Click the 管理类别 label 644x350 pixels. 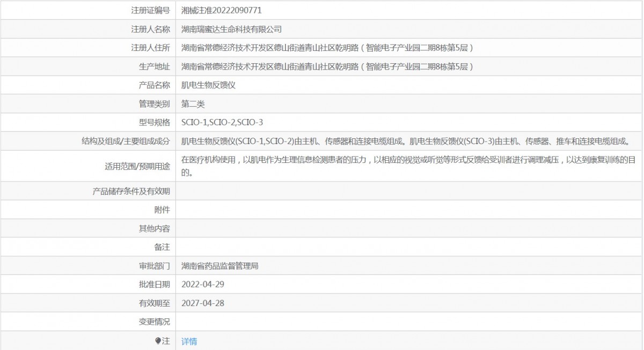(154, 104)
